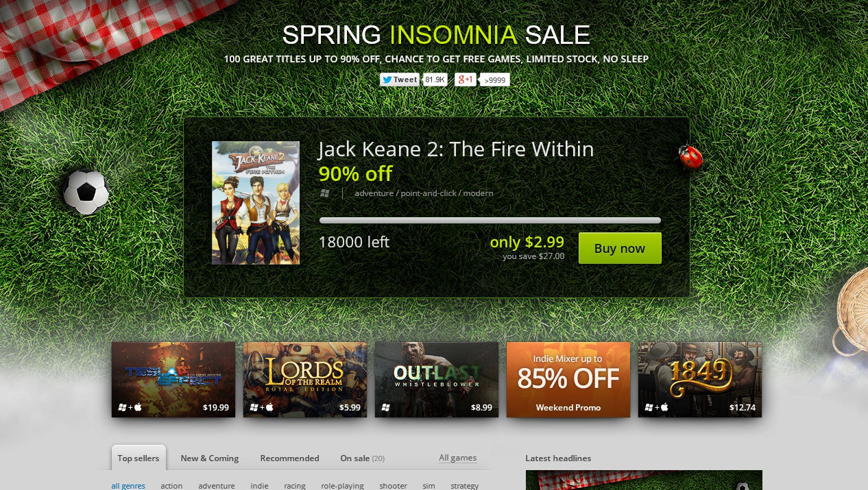
Task: Open the On sale tab
Action: pos(362,458)
